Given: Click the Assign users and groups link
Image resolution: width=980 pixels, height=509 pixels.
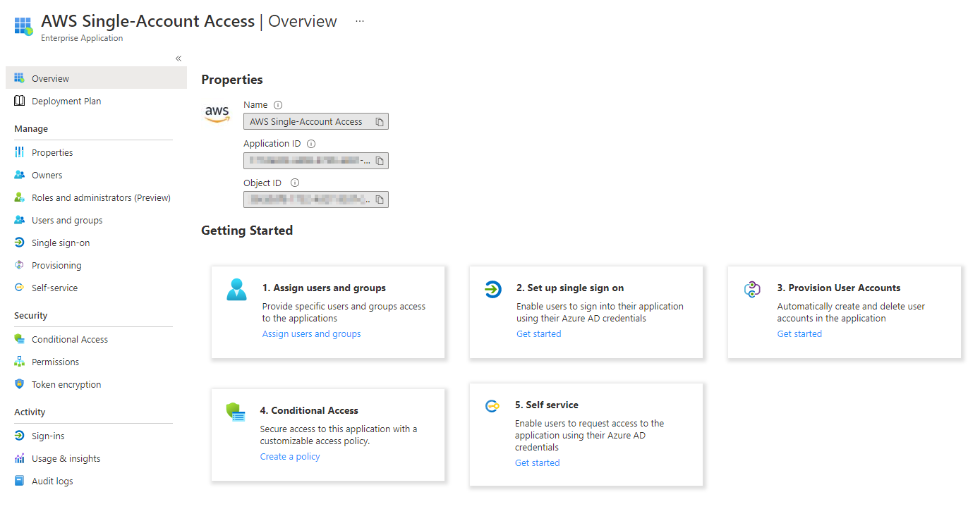Looking at the screenshot, I should pos(311,333).
